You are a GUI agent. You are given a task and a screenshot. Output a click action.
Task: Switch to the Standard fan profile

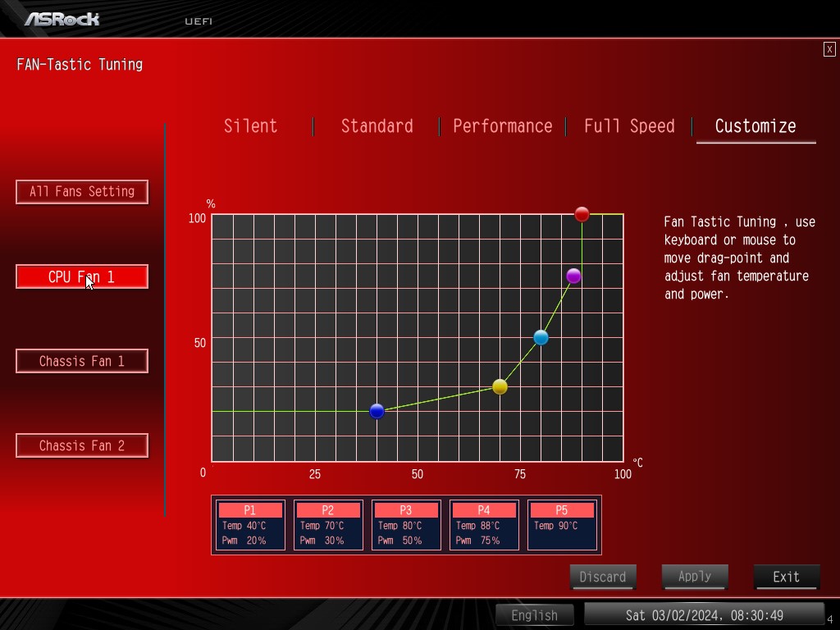[377, 126]
